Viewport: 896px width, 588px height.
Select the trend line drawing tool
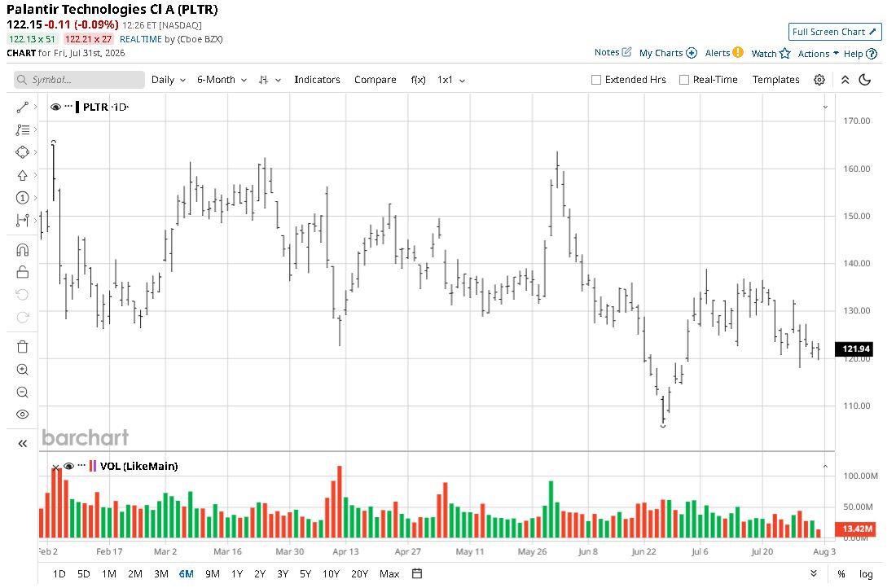22,107
